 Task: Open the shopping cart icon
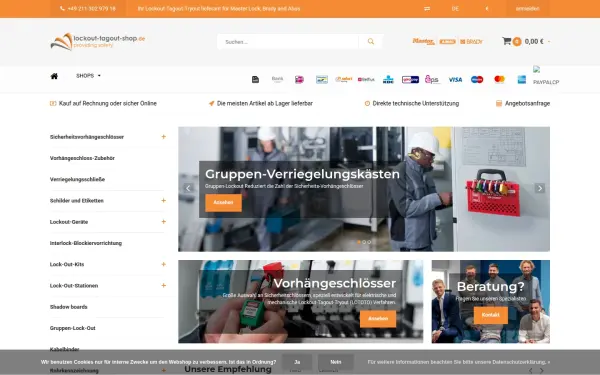click(x=507, y=41)
